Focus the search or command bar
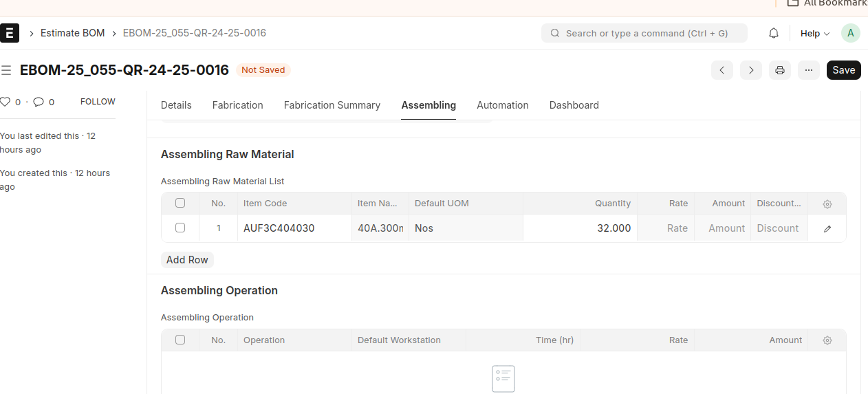This screenshot has width=868, height=394. [x=644, y=33]
